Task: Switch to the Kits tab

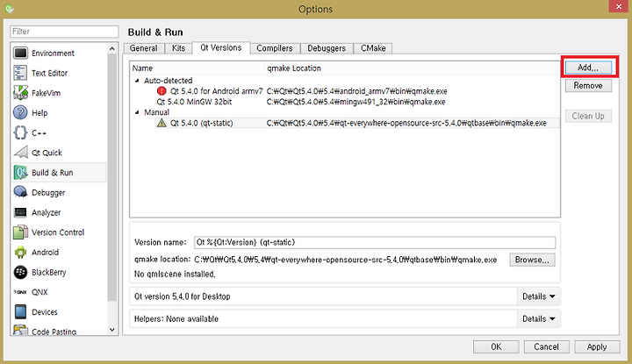Action: coord(178,48)
